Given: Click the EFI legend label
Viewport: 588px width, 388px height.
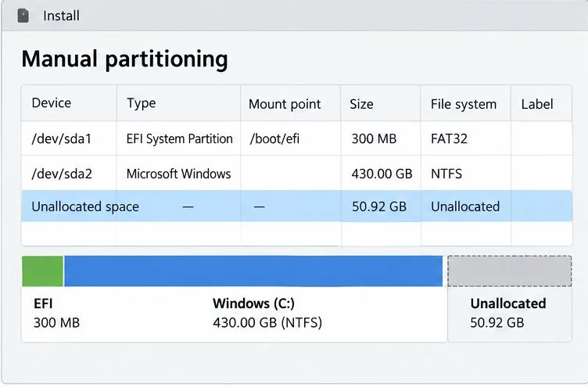Looking at the screenshot, I should (43, 304).
